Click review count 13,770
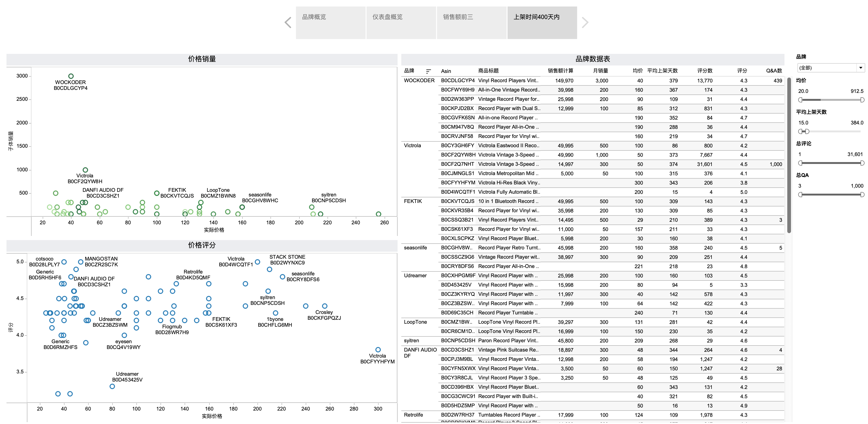 pyautogui.click(x=704, y=81)
